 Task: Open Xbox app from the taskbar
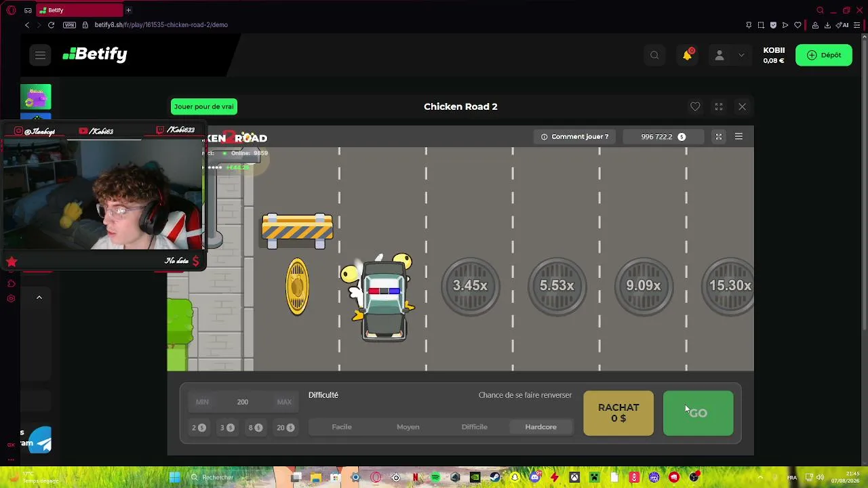pos(574,477)
